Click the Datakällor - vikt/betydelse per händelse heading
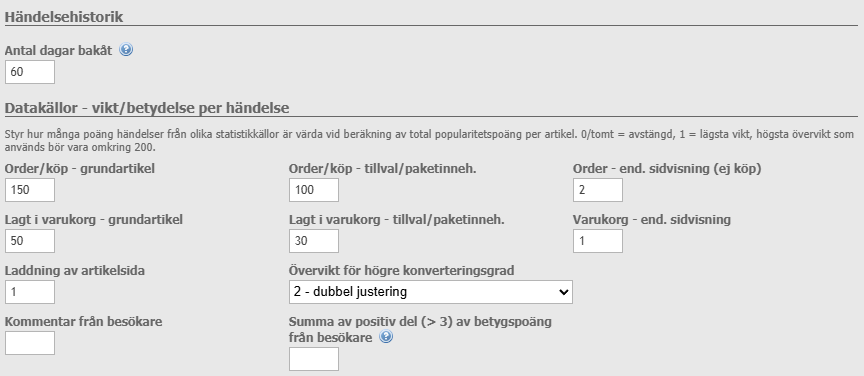 147,108
